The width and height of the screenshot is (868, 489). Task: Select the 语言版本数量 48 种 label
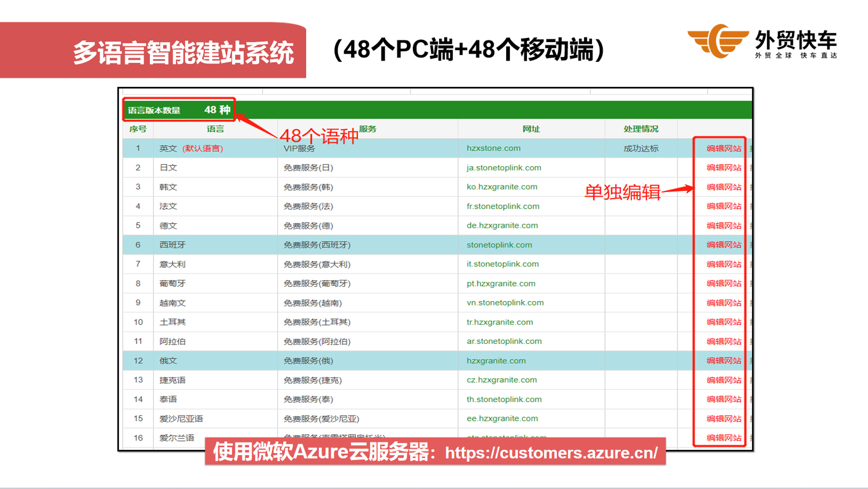pos(179,110)
